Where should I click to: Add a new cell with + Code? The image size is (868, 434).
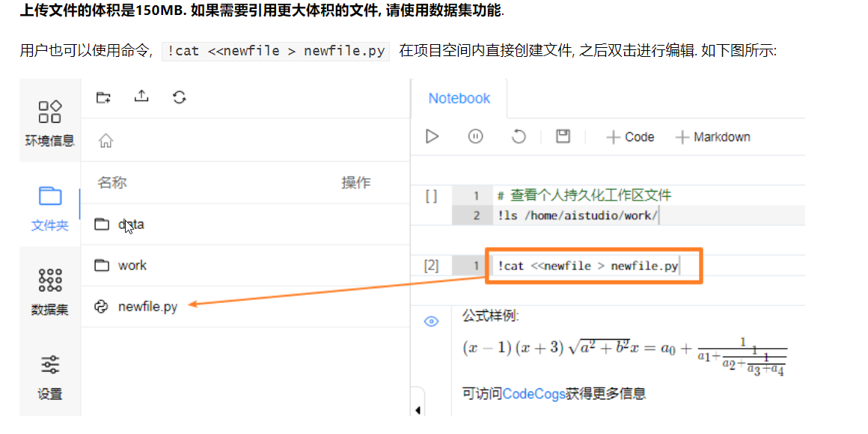(629, 137)
